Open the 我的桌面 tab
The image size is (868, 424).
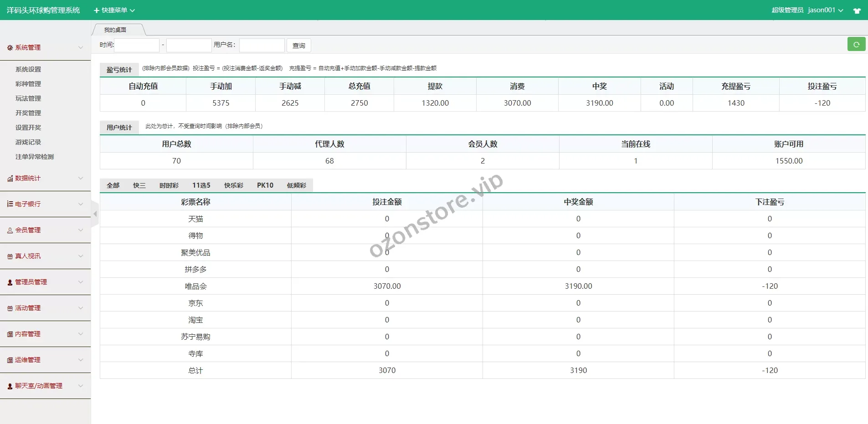115,30
